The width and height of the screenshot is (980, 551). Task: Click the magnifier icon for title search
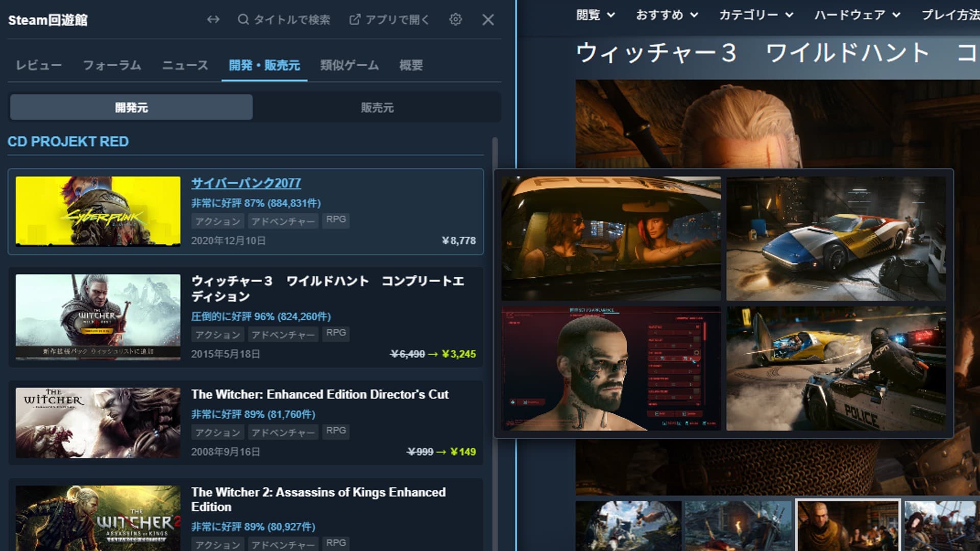(x=243, y=19)
